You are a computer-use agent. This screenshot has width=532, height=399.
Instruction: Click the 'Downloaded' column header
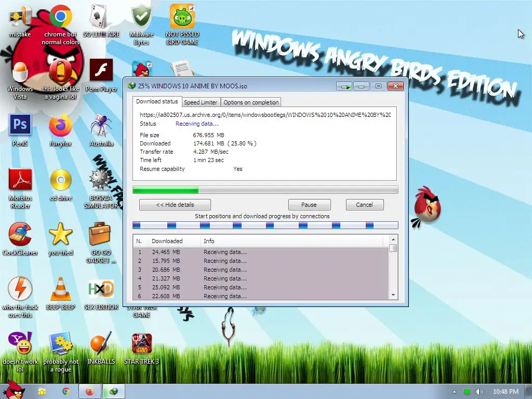(x=175, y=241)
